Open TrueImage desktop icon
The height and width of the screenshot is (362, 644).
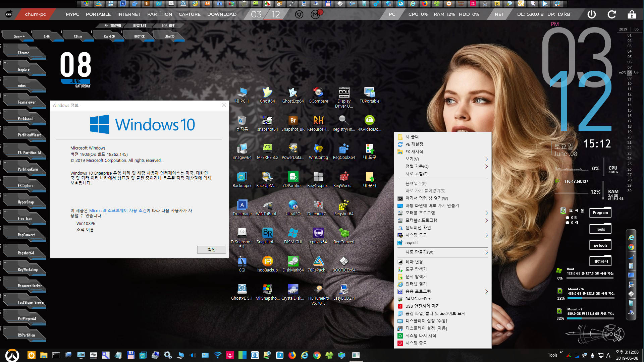click(242, 208)
